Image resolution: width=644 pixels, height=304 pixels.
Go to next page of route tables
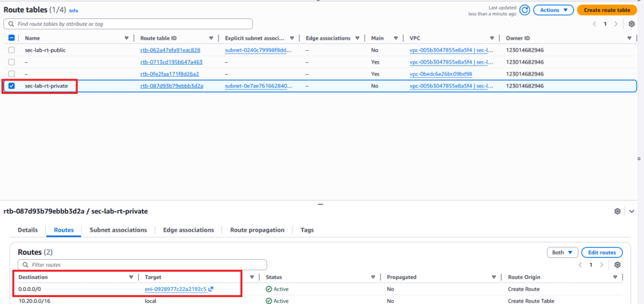click(x=618, y=24)
